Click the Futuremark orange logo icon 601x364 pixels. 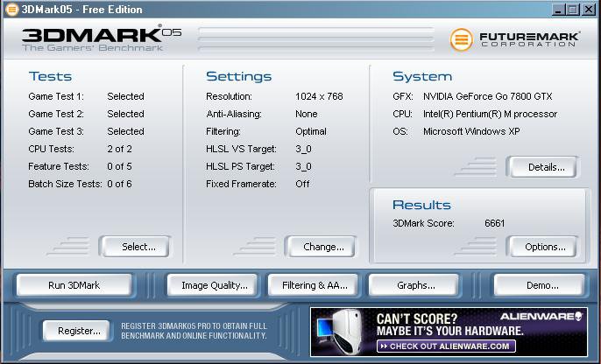coord(461,39)
